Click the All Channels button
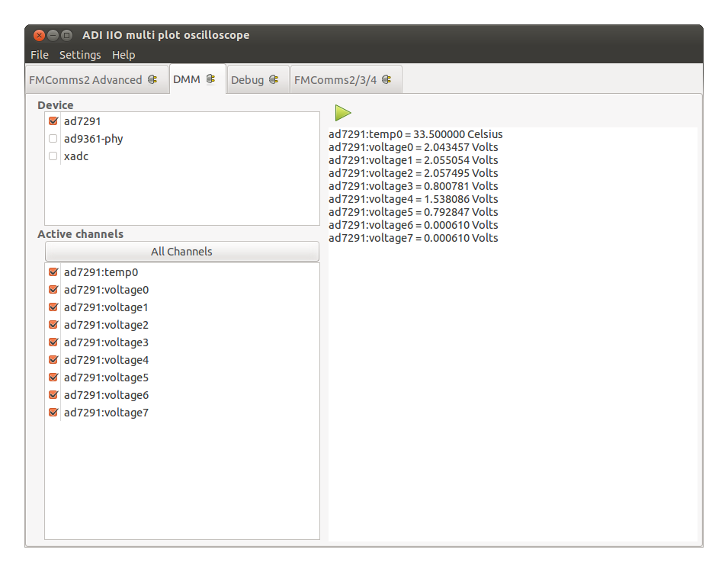 181,251
